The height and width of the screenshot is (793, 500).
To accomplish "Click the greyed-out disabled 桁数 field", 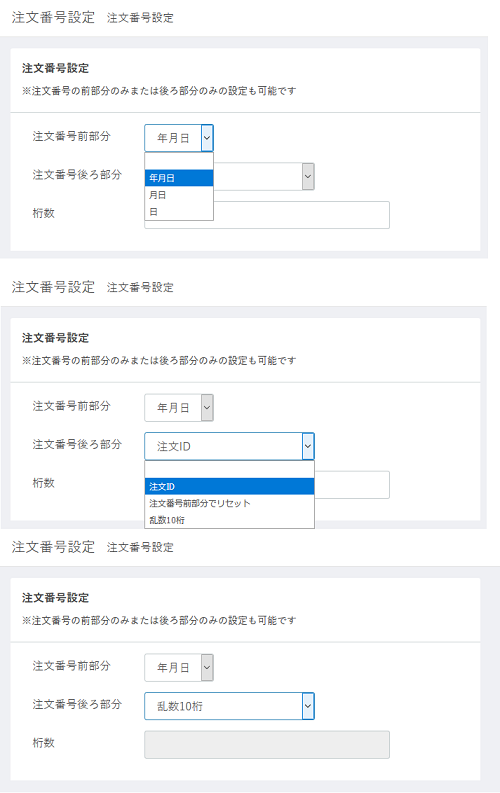I will coord(267,744).
